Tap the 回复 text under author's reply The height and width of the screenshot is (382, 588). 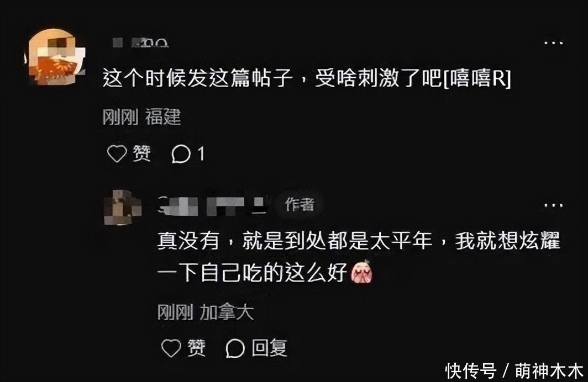pos(269,348)
